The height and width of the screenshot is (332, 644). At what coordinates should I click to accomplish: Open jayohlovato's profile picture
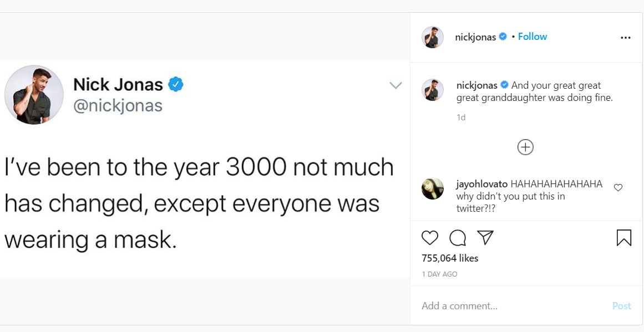click(x=433, y=188)
